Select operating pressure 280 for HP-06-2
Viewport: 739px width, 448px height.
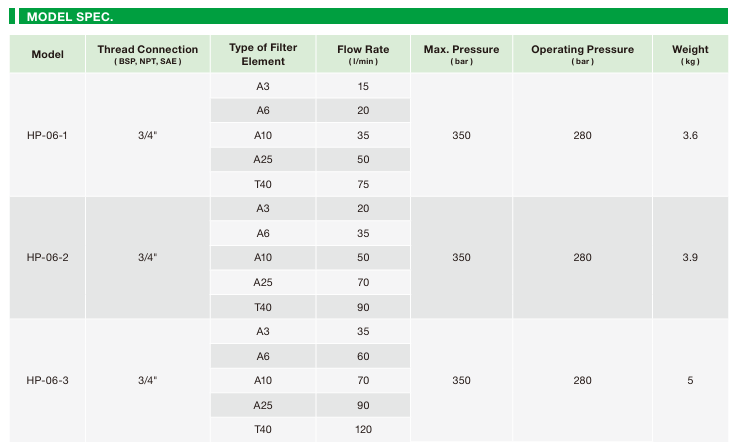583,258
